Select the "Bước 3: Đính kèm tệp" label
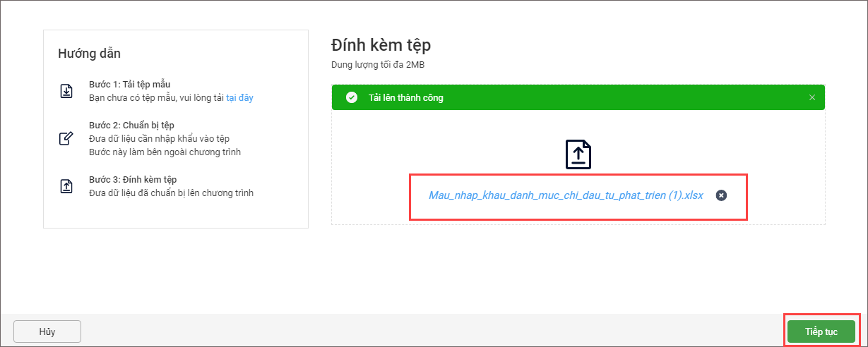This screenshot has width=868, height=347. click(133, 179)
